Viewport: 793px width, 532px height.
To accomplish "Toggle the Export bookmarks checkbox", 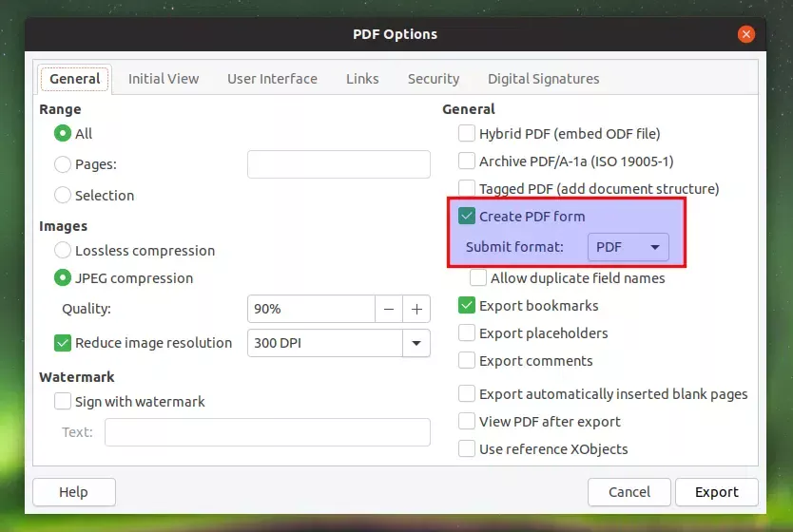I will 467,306.
